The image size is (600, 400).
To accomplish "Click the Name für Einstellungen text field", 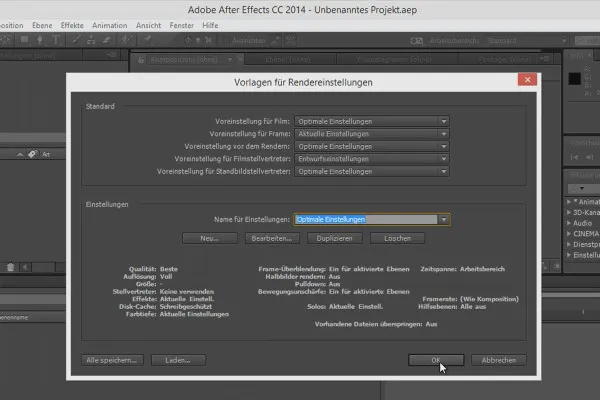I will coord(366,220).
